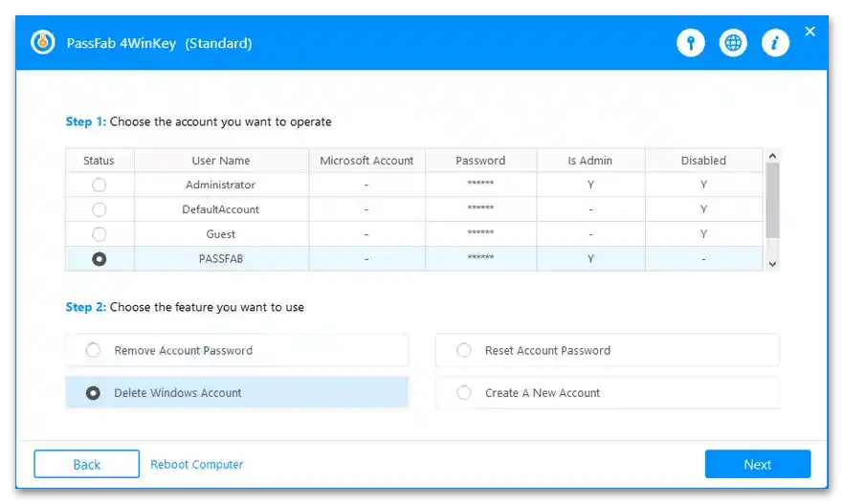This screenshot has width=844, height=504.
Task: Click the Delete Windows Account label text
Action: (x=178, y=393)
